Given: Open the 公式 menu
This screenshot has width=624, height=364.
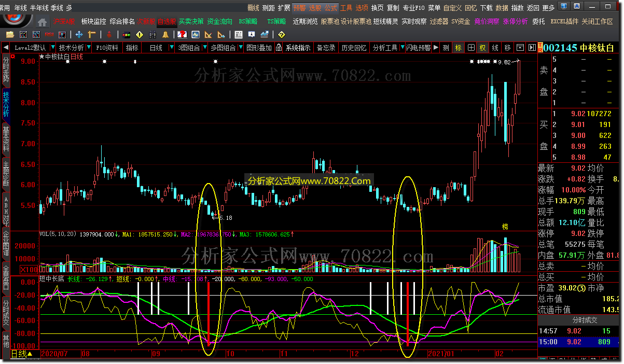Looking at the screenshot, I should click(x=330, y=8).
